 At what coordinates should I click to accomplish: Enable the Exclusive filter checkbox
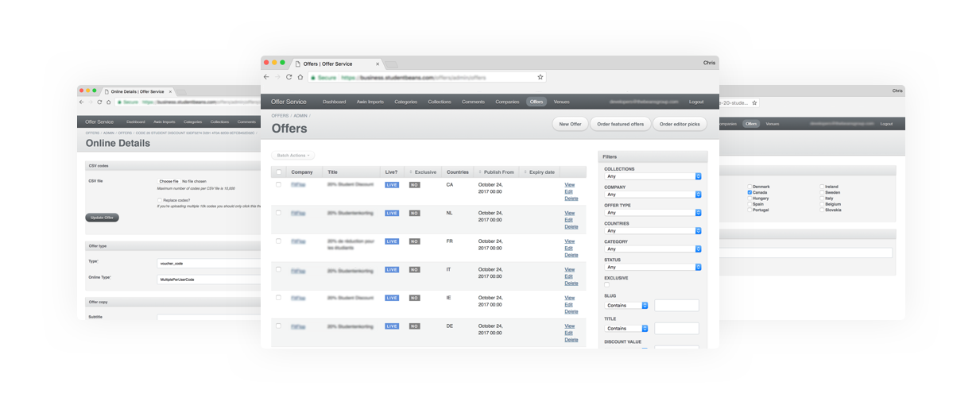(607, 285)
